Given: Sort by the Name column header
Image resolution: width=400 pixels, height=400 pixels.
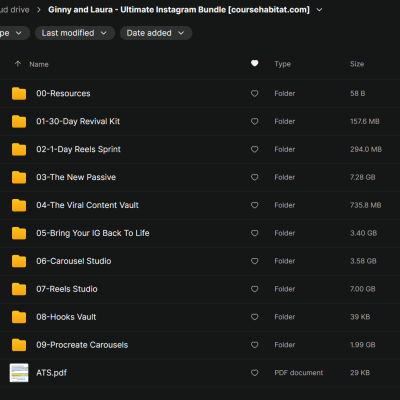Looking at the screenshot, I should [x=39, y=64].
